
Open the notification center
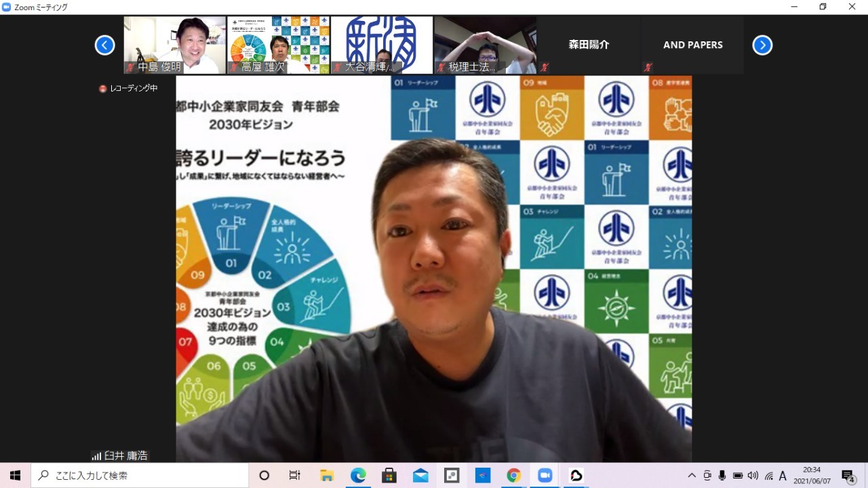pos(848,475)
